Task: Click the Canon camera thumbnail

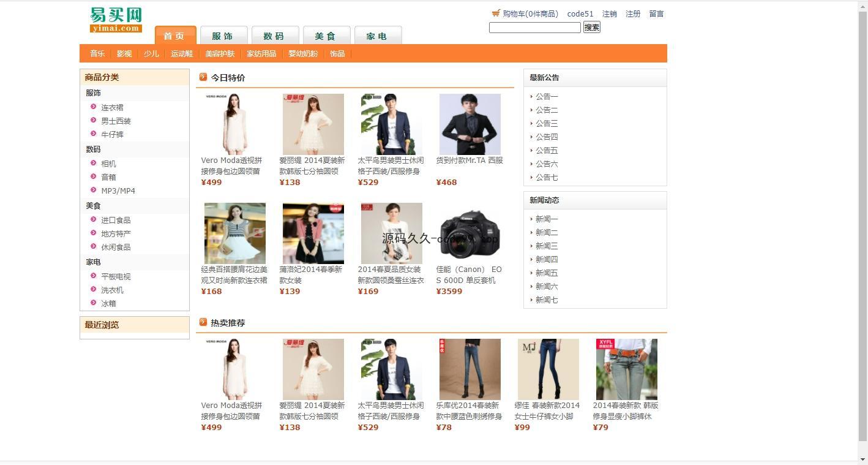Action: tap(470, 233)
